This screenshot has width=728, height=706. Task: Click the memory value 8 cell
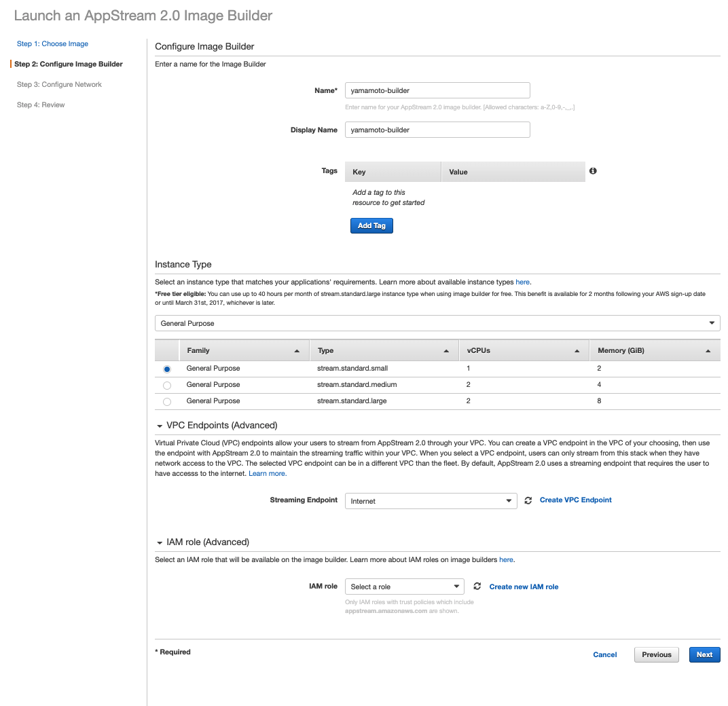(599, 401)
